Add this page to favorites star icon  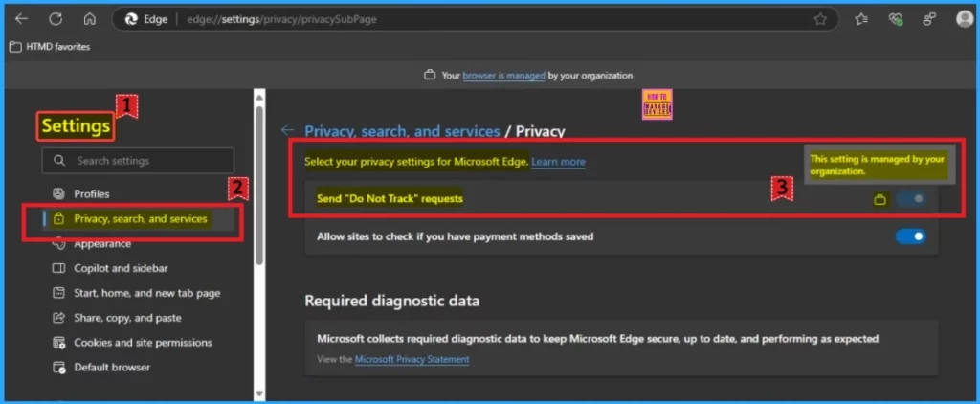pos(820,19)
